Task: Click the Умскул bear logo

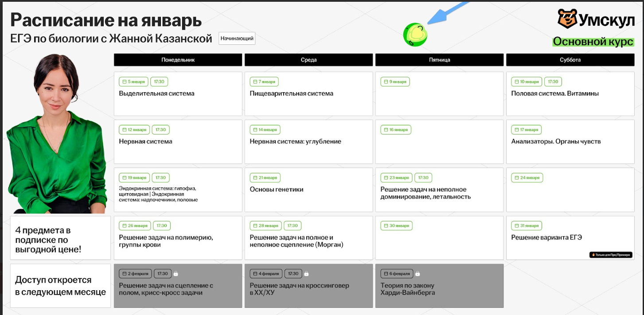Action: (568, 19)
